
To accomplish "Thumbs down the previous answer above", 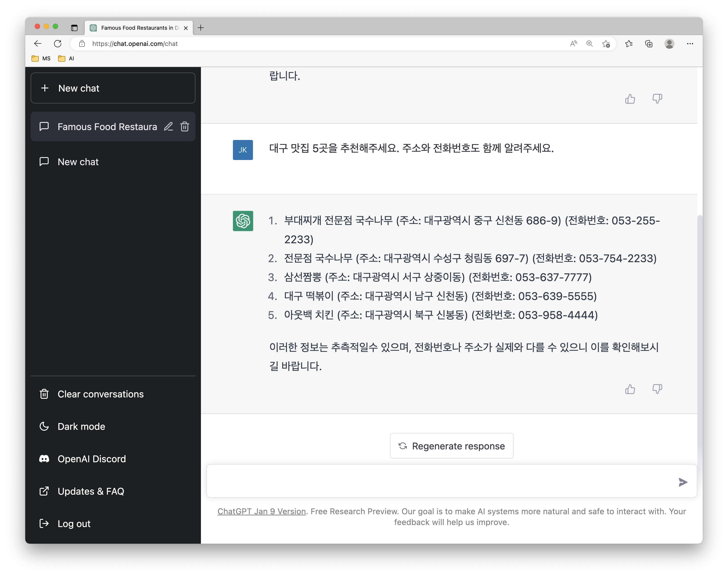I will (657, 99).
